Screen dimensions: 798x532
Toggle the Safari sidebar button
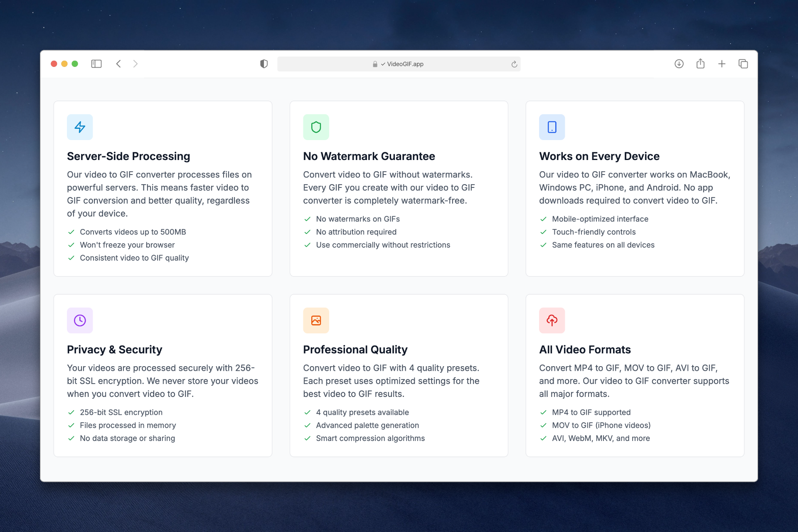pos(96,64)
